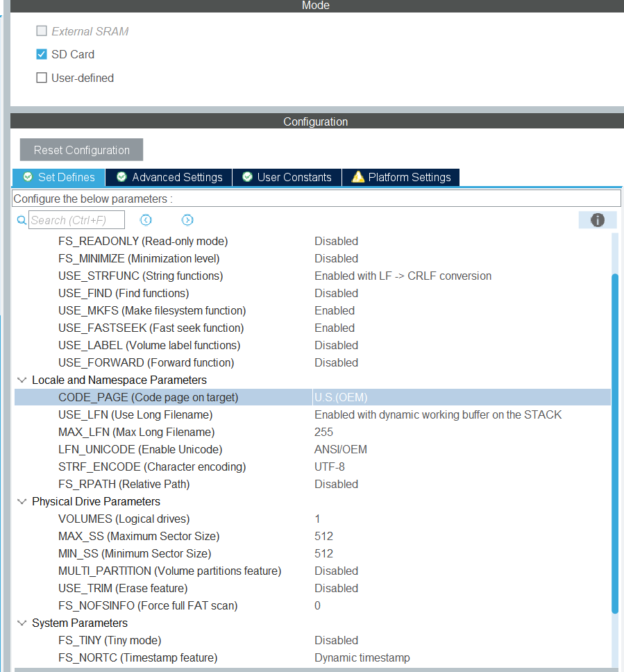
Task: Click the MAX_SS value 512
Action: [323, 536]
